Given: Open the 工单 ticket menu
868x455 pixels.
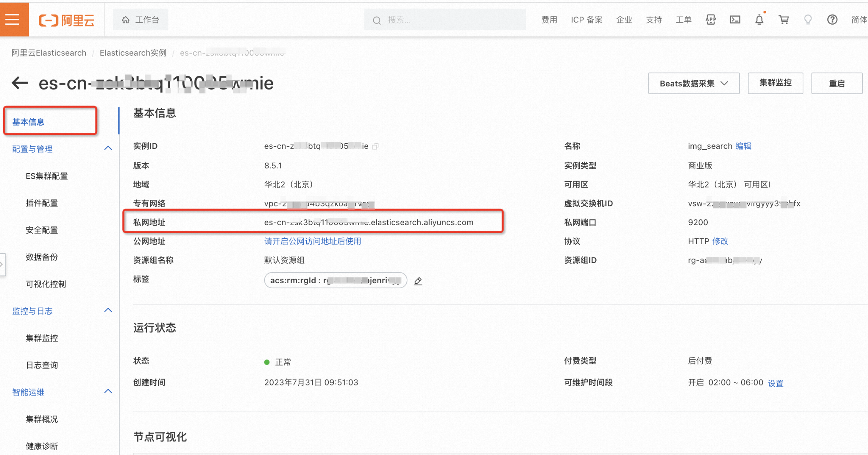Looking at the screenshot, I should point(683,20).
